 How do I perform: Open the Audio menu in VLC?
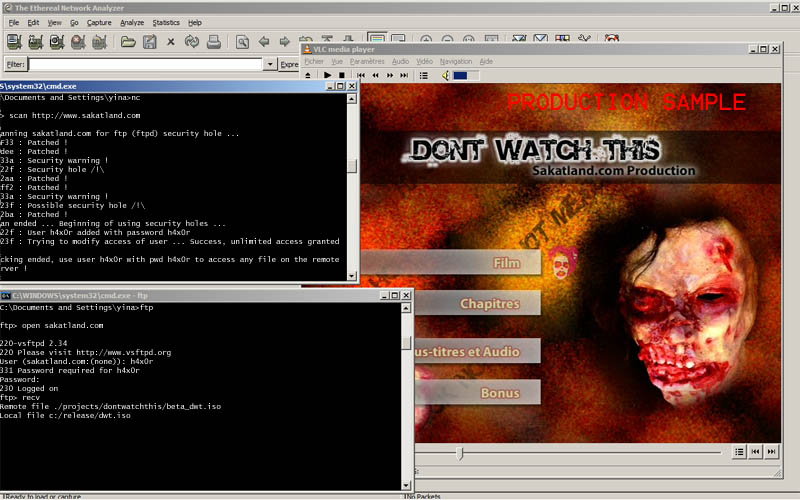400,61
